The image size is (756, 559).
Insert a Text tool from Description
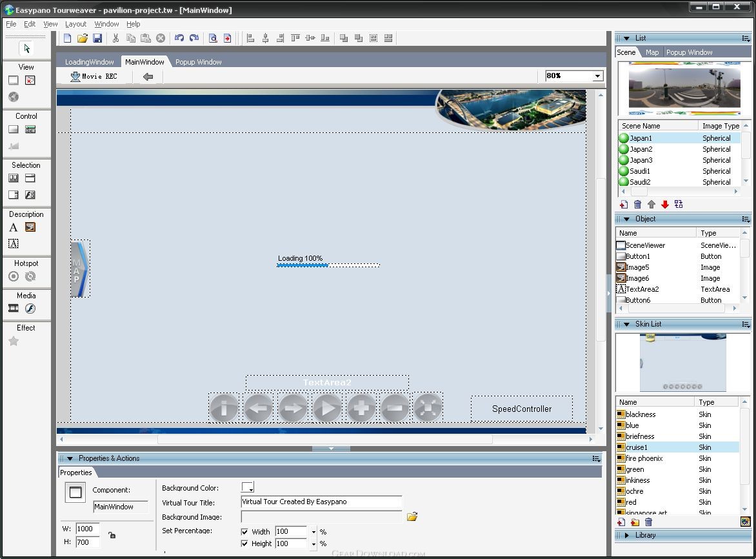click(14, 227)
